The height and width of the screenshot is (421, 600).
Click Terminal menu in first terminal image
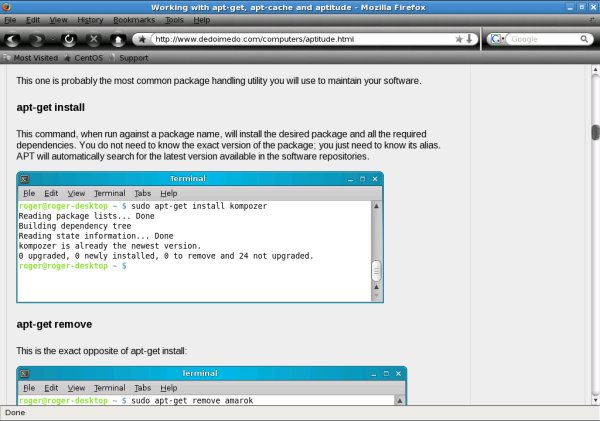(x=110, y=193)
